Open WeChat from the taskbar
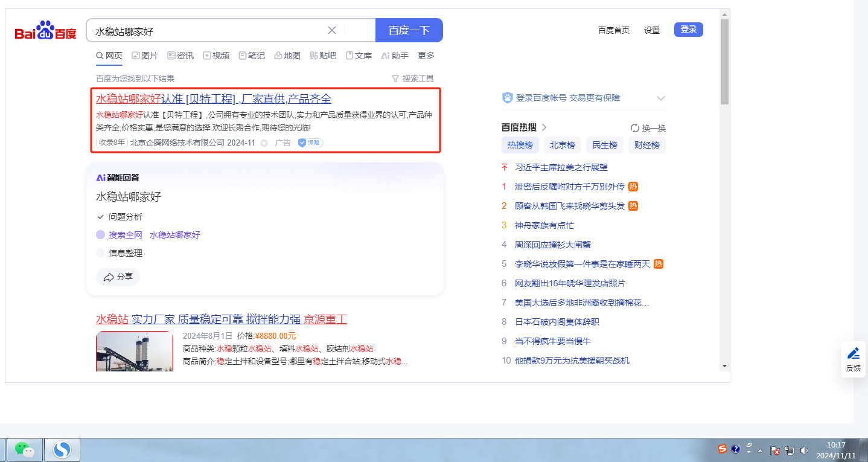This screenshot has height=462, width=868. pos(24,449)
